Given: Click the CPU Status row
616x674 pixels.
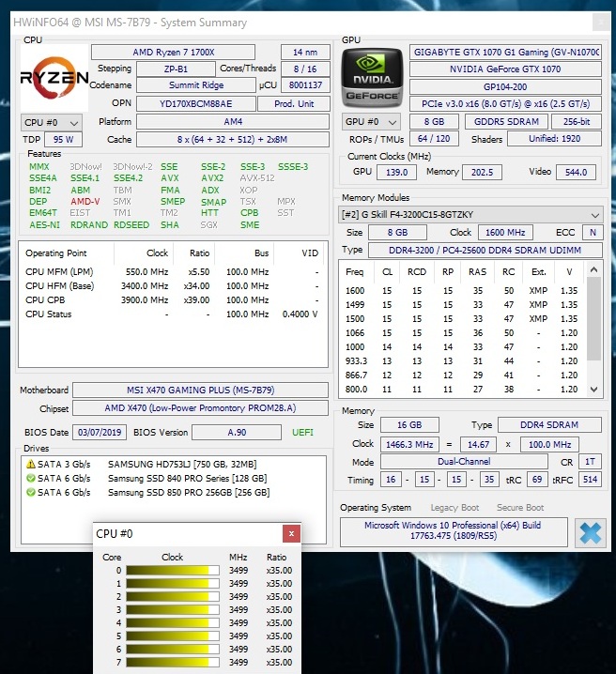Looking at the screenshot, I should (x=173, y=314).
